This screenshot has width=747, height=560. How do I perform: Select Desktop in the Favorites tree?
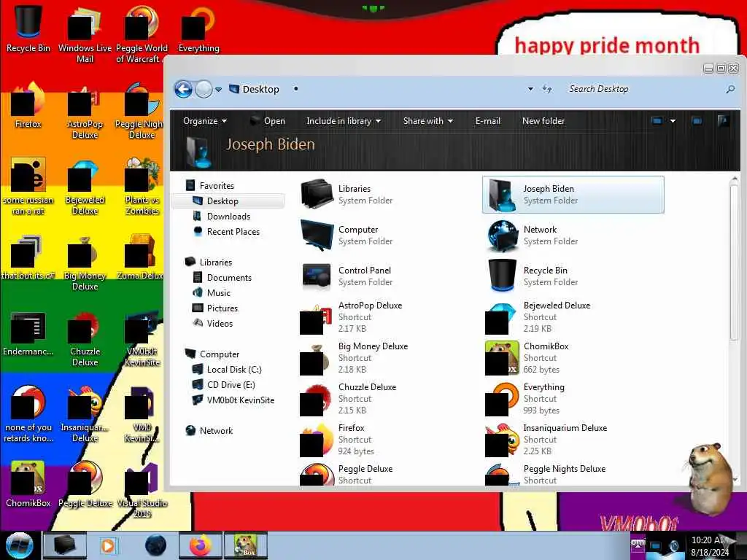click(228, 201)
